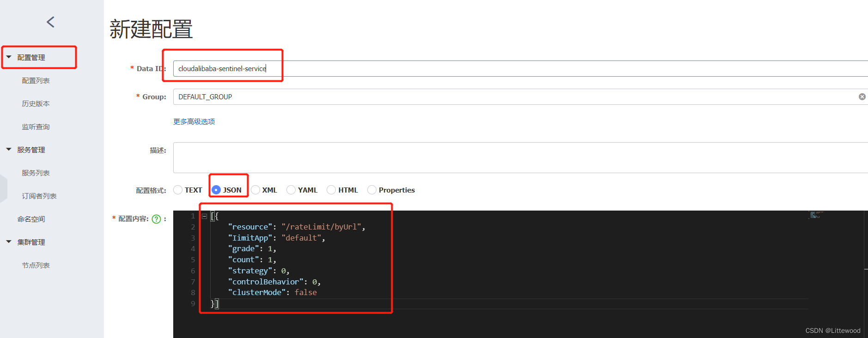This screenshot has height=338, width=868.
Task: Clear the Group field with the X icon
Action: pyautogui.click(x=862, y=97)
